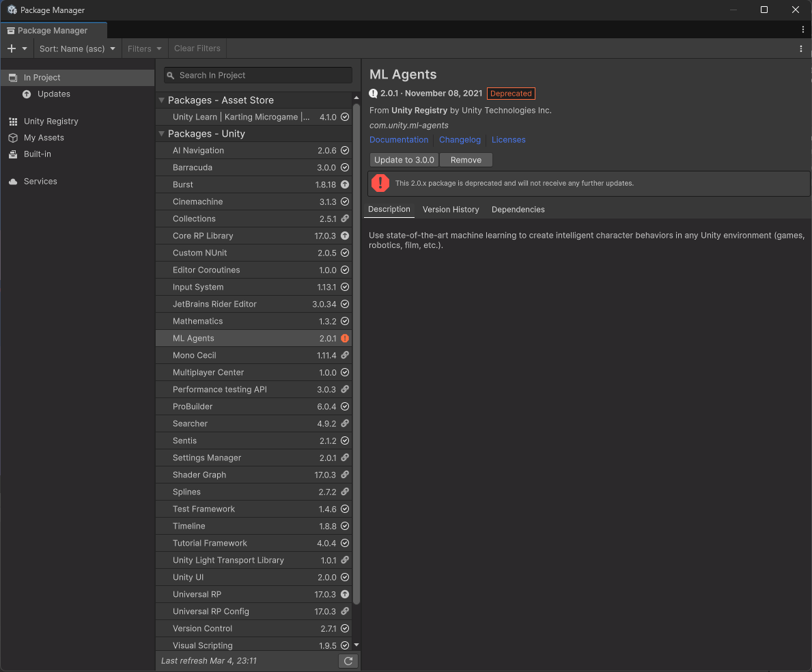Viewport: 812px width, 672px height.
Task: Click the link icon for Shader Graph
Action: pyautogui.click(x=345, y=475)
